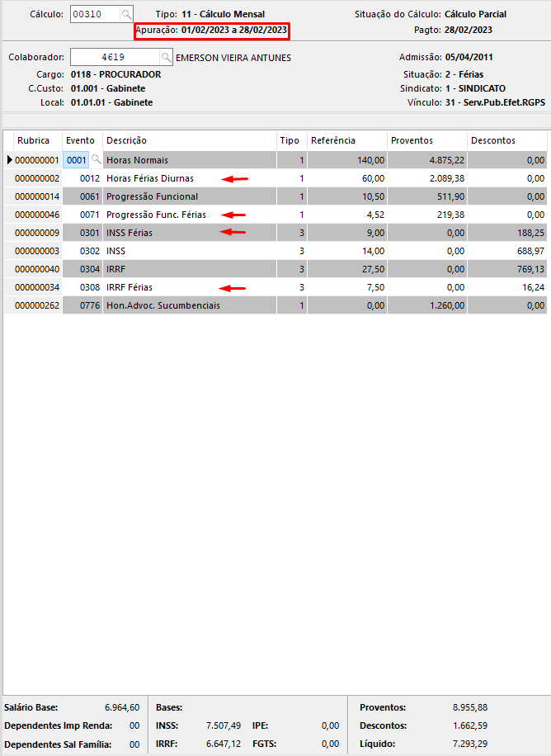Viewport: 551px width, 756px height.
Task: Click the Tipo column header
Action: coord(292,140)
